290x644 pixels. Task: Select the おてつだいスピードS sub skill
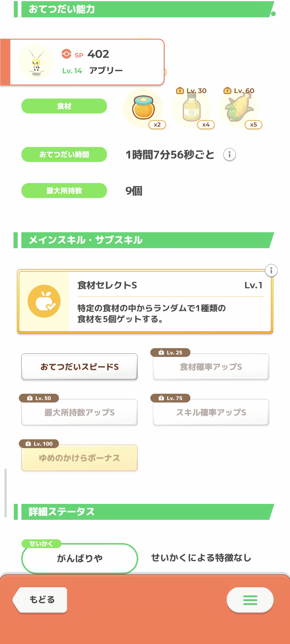click(x=79, y=367)
